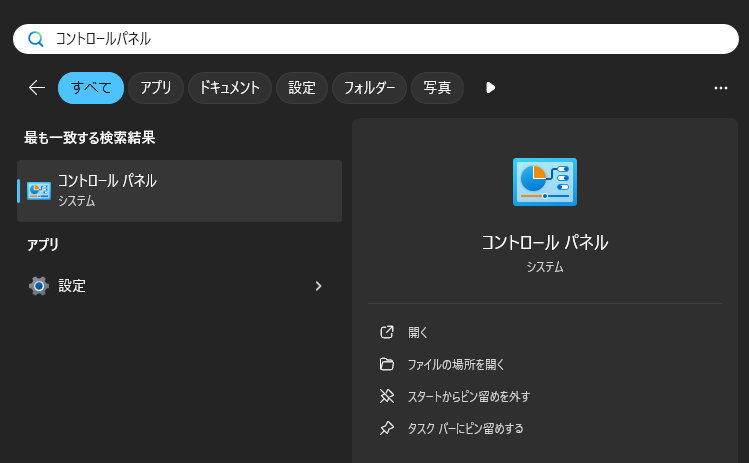Choose タスク バーにピン留めする
The image size is (749, 463).
tap(465, 428)
